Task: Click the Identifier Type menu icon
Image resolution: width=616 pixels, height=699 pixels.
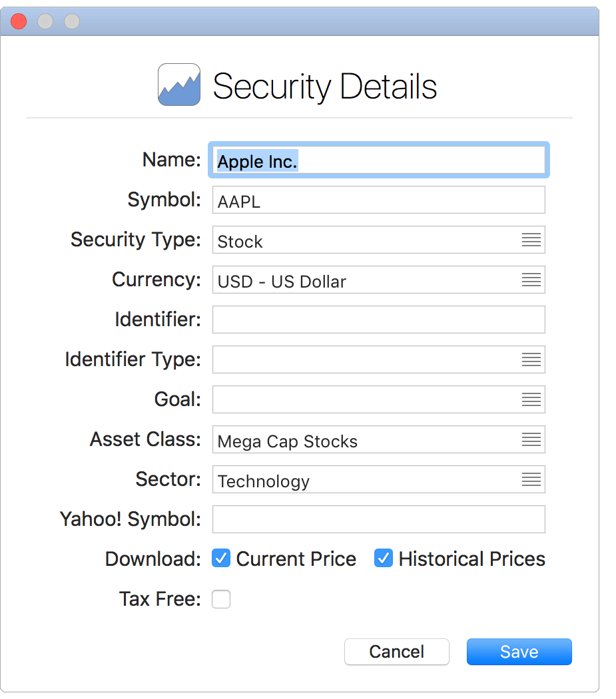Action: (x=531, y=359)
